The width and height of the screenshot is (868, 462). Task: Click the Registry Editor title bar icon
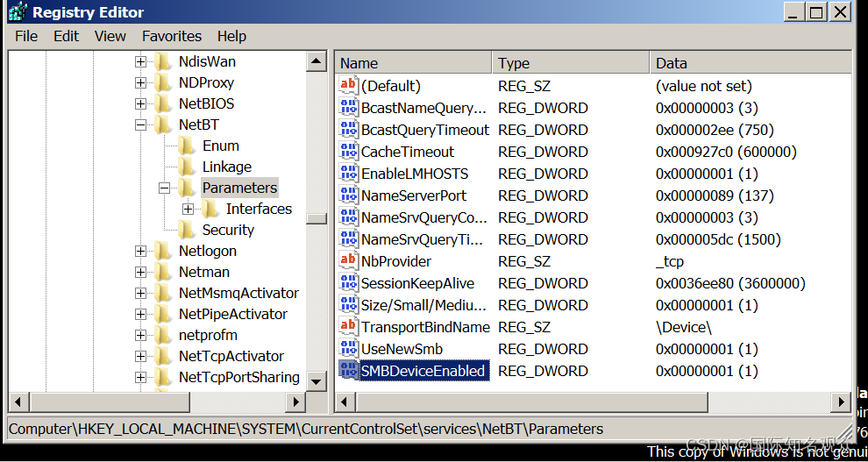pyautogui.click(x=18, y=11)
